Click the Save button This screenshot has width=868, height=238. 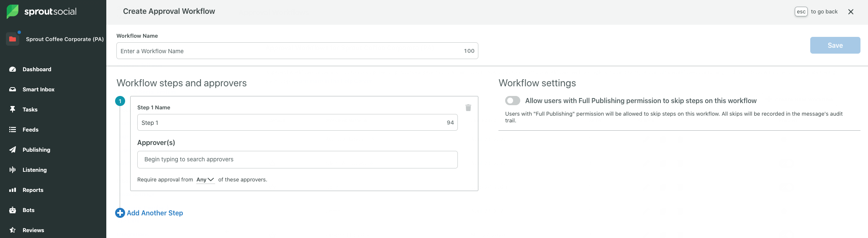[x=835, y=45]
